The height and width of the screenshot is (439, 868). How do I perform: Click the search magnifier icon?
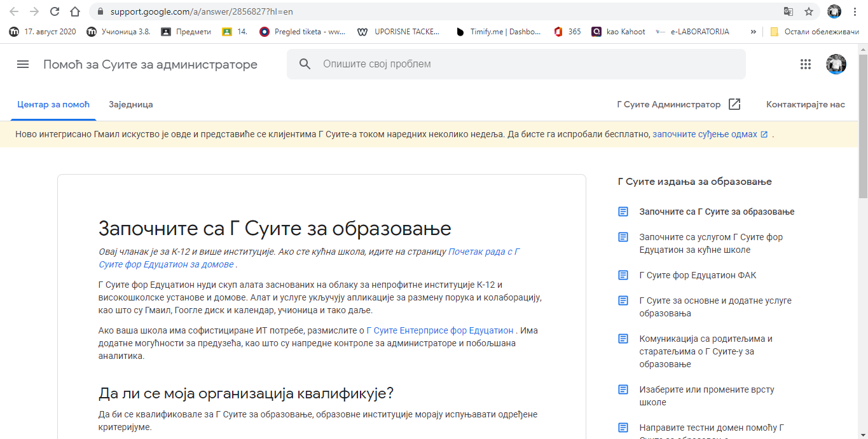point(305,64)
